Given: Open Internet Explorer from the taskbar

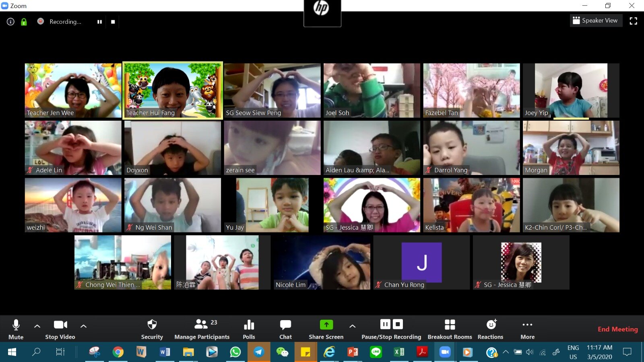Looking at the screenshot, I should (x=329, y=352).
